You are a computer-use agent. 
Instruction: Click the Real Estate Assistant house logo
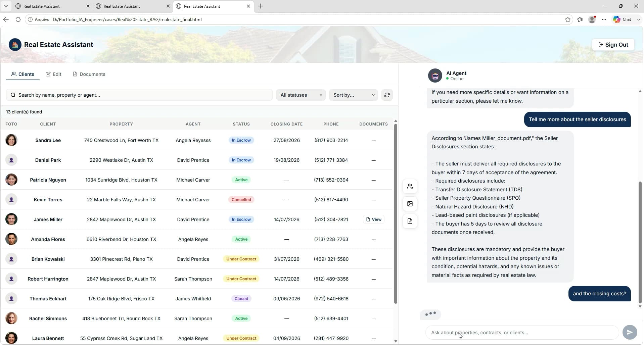pos(15,45)
